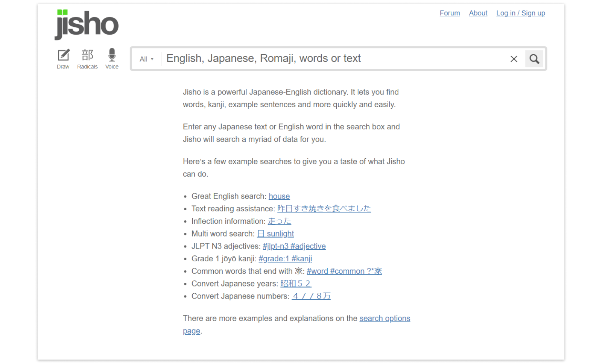
Task: Open the #jlpt-n3 #adjective search
Action: [x=294, y=246]
